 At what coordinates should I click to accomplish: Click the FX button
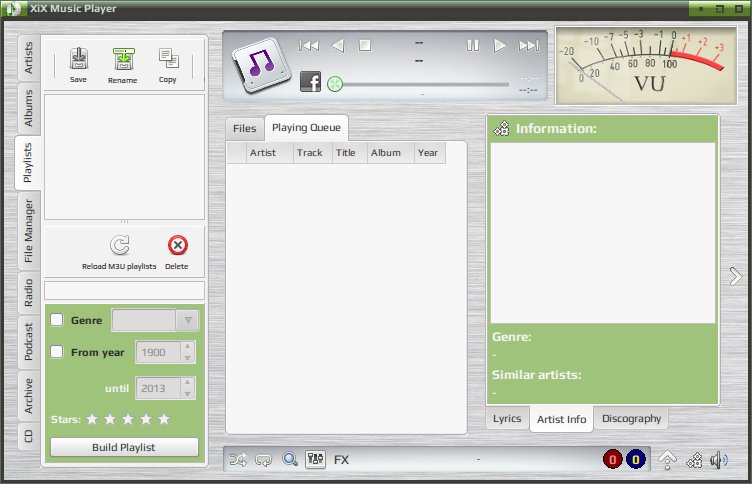(341, 460)
